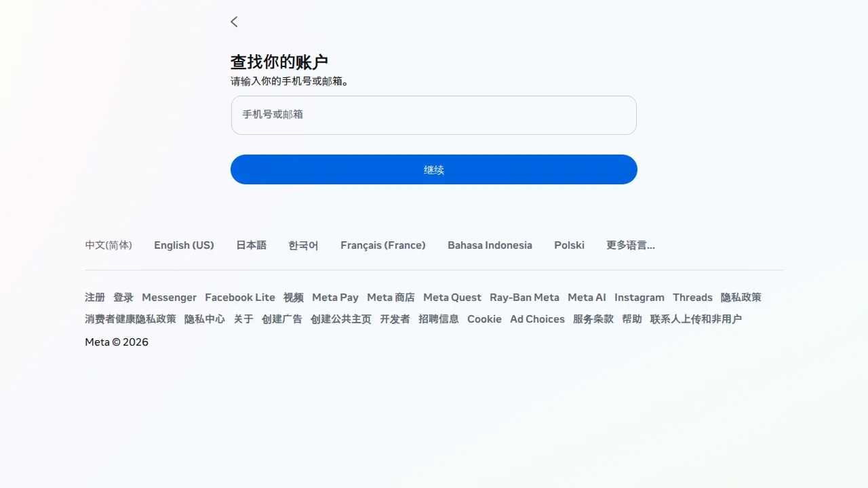
Task: Select Français (France) language
Action: 383,245
